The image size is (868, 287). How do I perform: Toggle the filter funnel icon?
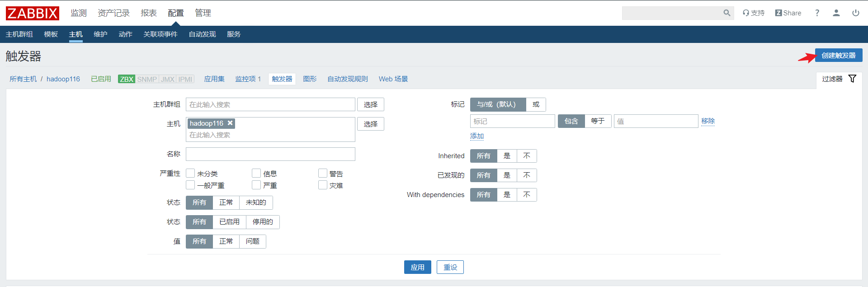(x=852, y=79)
